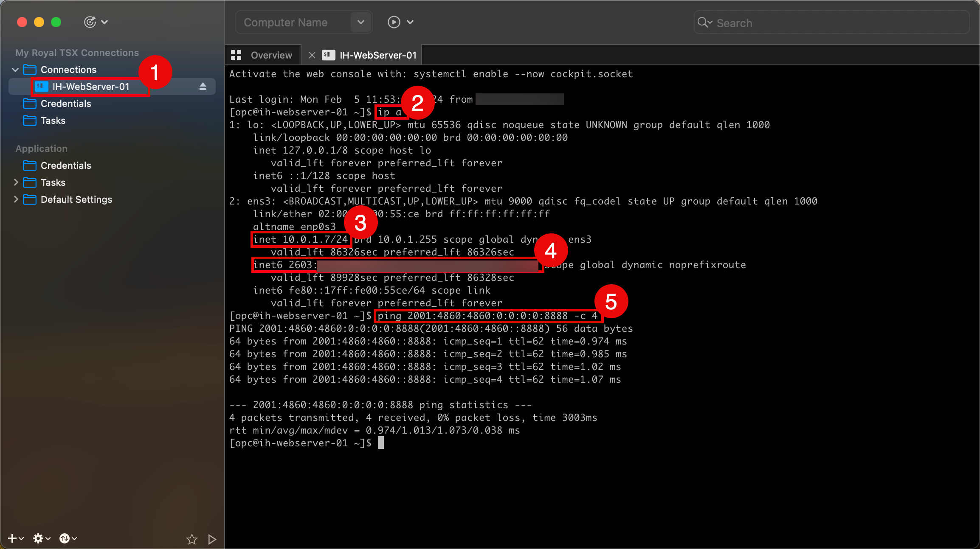980x549 pixels.
Task: Close the IH-WebServer-01 tab
Action: [312, 55]
